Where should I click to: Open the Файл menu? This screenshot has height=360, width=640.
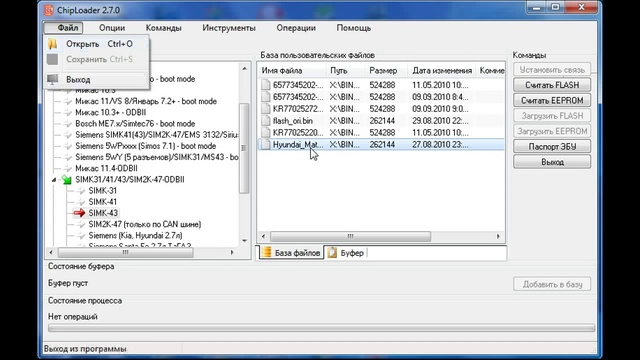pos(64,28)
